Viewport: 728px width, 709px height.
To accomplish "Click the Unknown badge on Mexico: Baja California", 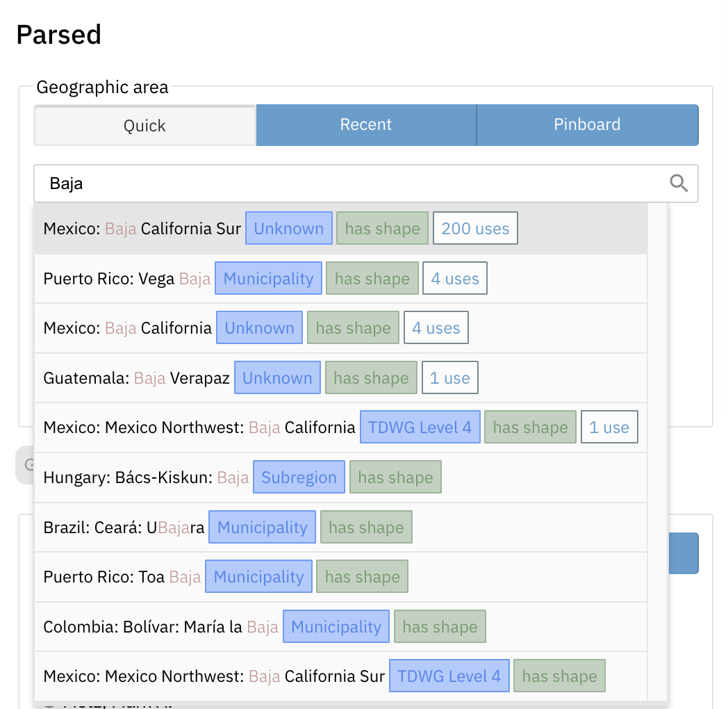I will pos(259,327).
